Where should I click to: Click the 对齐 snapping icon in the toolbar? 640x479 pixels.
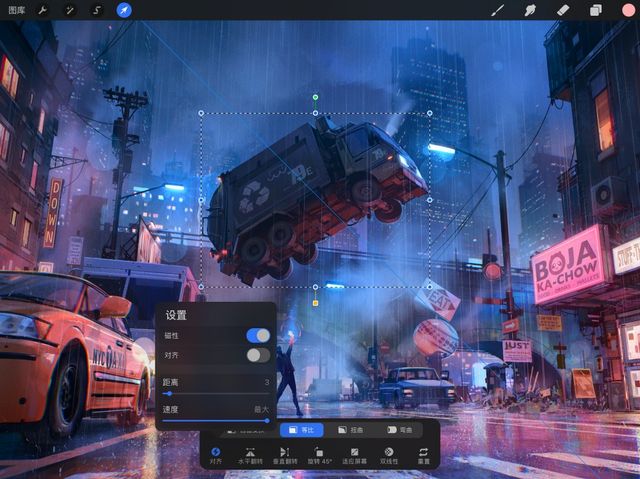click(216, 455)
